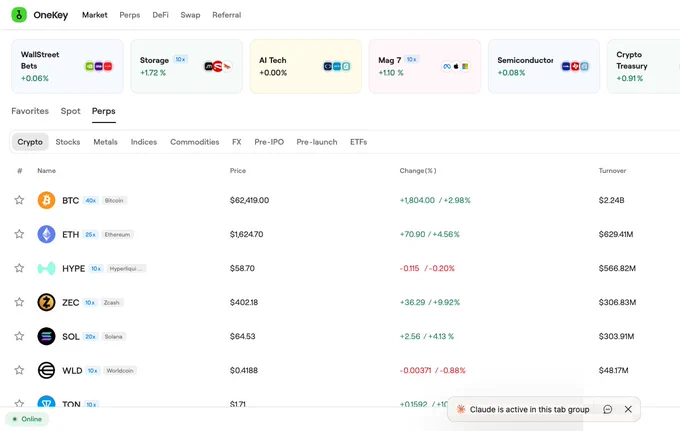
Task: Select the FX category filter
Action: point(237,142)
